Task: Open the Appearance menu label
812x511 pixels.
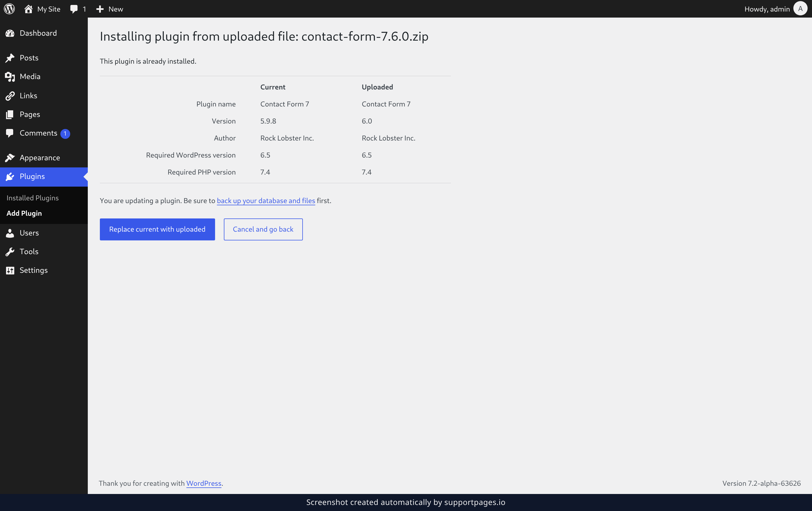Action: (40, 158)
